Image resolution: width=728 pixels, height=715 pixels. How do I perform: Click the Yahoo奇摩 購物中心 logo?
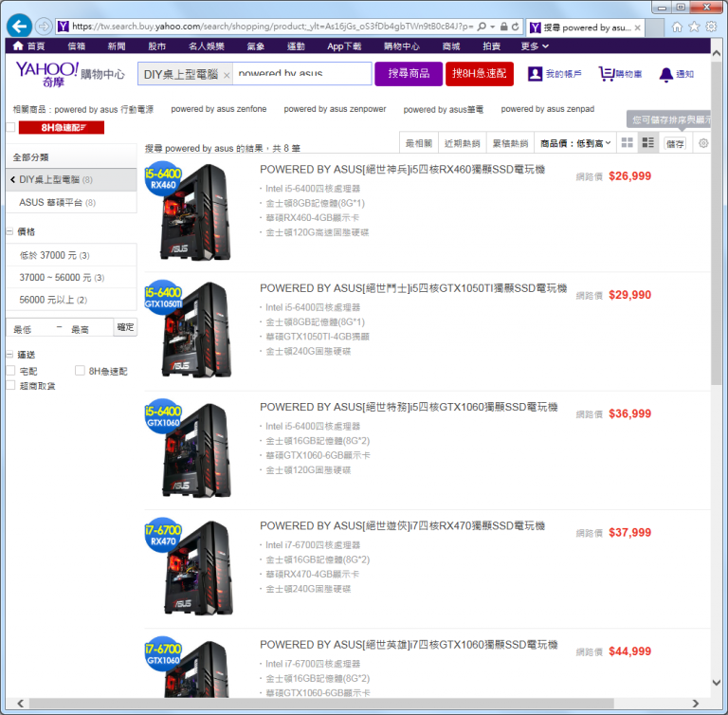[x=70, y=74]
